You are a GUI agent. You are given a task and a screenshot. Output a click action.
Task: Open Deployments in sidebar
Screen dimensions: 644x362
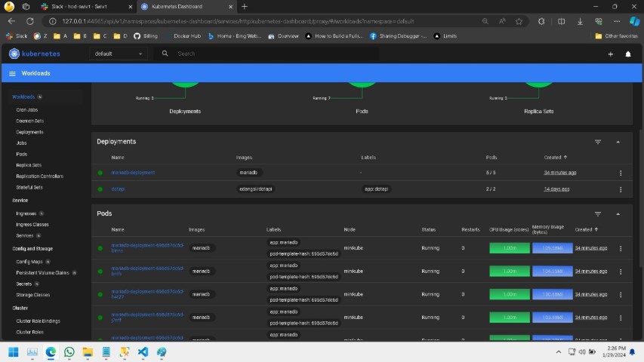coord(29,132)
